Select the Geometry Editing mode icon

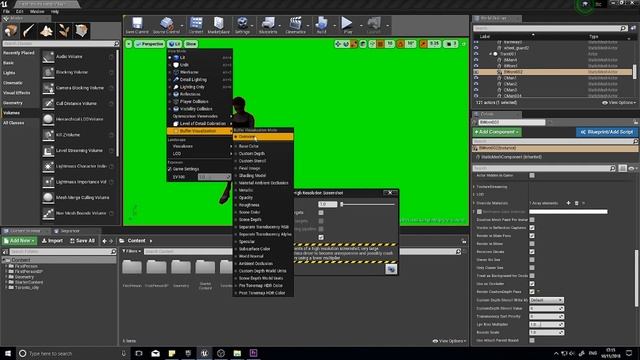(81, 31)
